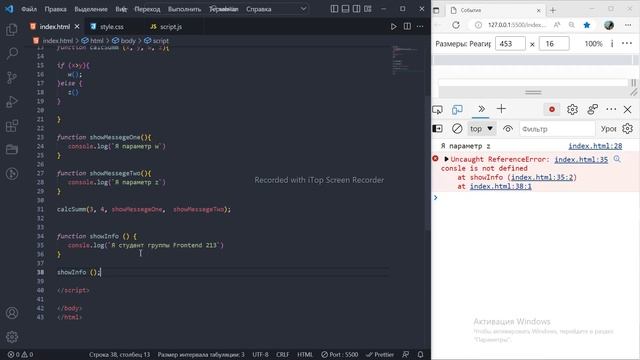Click script breadcrumb item
640x360 pixels.
(x=157, y=41)
